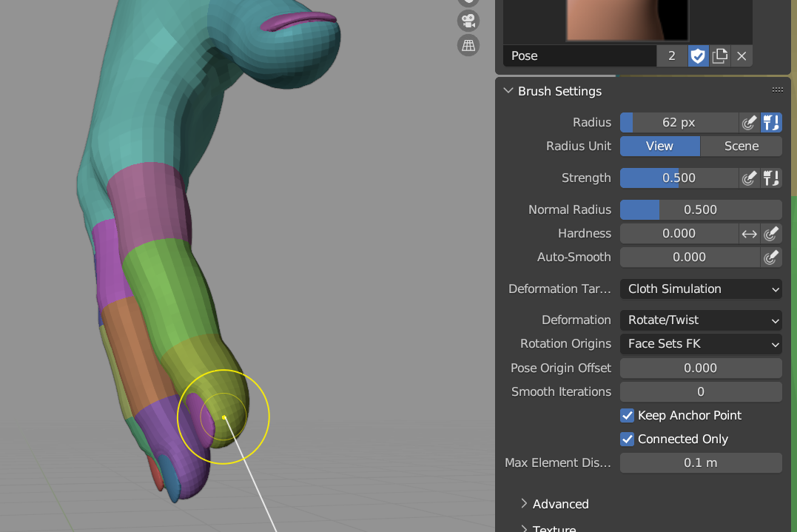Click the brush users count 2
The width and height of the screenshot is (797, 532).
[x=671, y=56]
